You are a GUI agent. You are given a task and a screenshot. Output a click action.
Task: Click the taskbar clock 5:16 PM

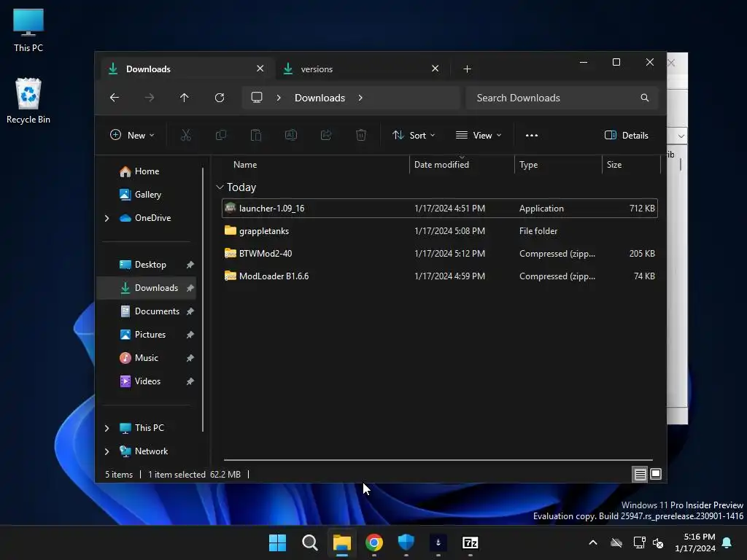695,542
